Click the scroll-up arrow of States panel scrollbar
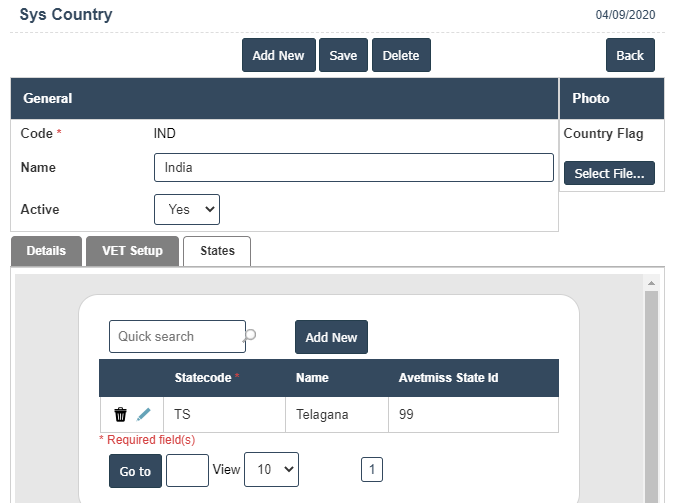This screenshot has width=678, height=503. pyautogui.click(x=652, y=283)
